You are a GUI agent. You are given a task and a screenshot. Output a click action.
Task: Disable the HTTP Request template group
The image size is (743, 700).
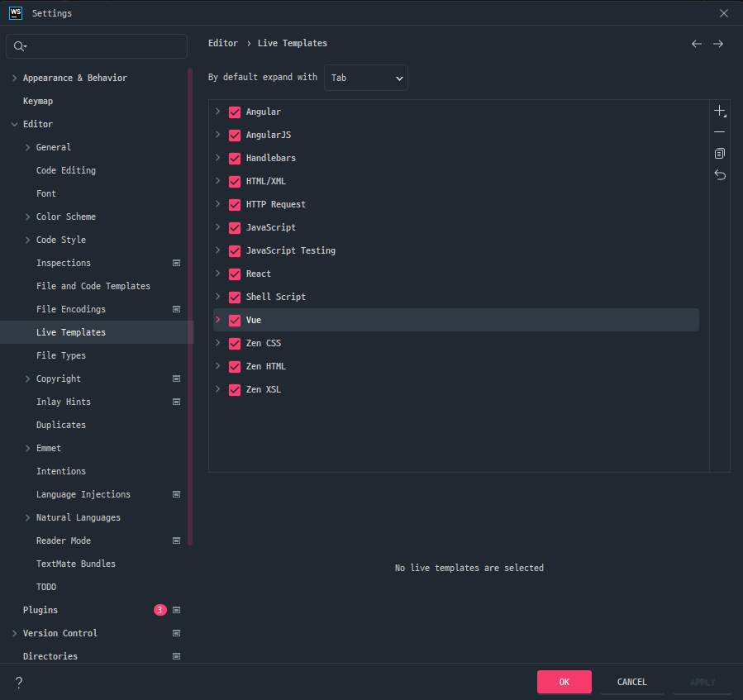(x=235, y=205)
